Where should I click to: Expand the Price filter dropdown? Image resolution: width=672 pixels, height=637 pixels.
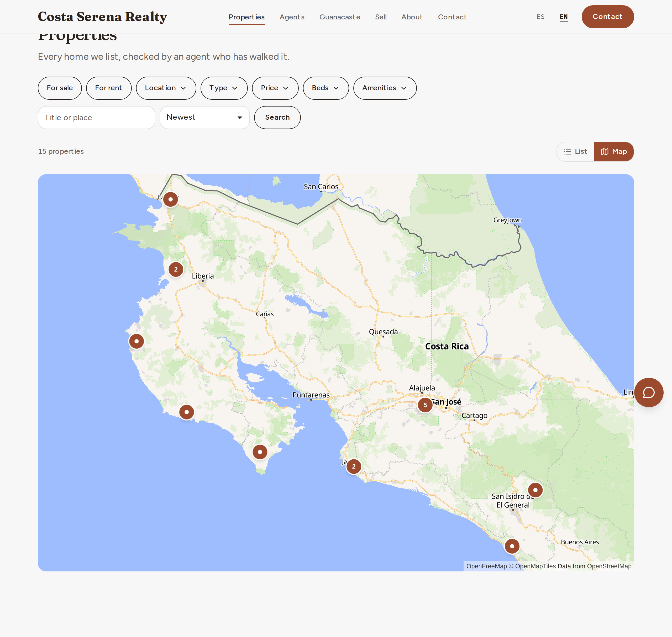tap(275, 88)
